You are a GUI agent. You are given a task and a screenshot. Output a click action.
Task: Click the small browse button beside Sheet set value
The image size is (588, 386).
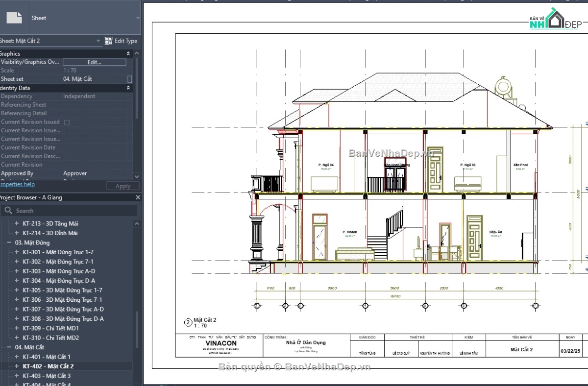(x=129, y=79)
